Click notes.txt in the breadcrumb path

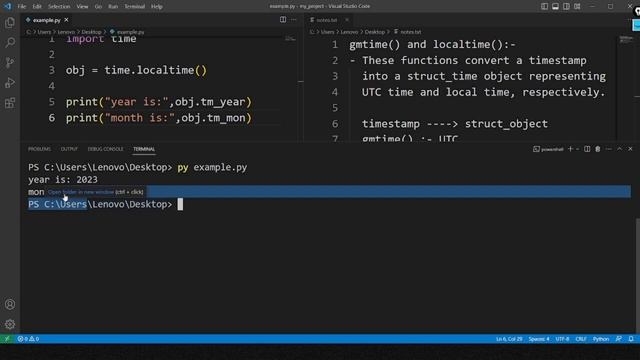coord(411,32)
